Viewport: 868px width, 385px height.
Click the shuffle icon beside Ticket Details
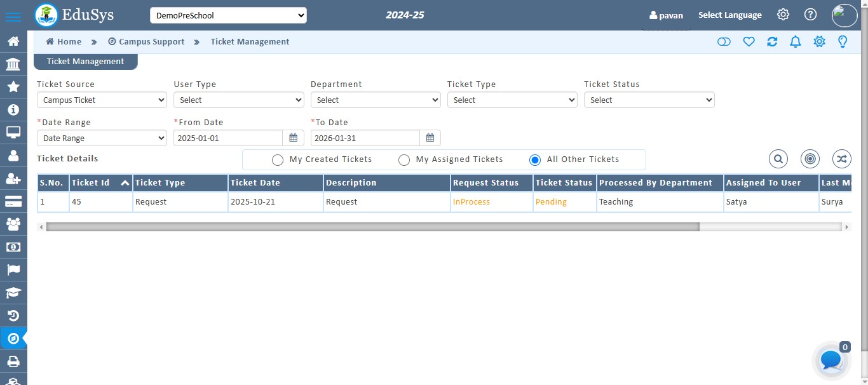point(841,159)
